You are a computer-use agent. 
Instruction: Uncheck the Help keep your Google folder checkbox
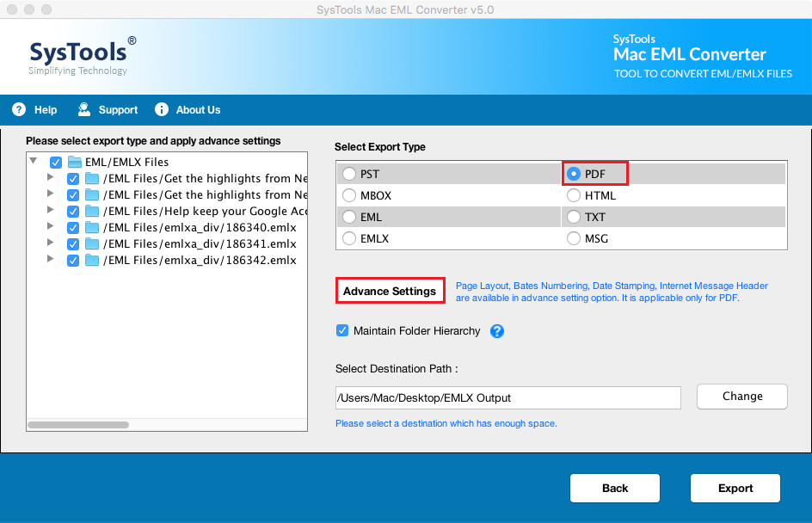[73, 212]
